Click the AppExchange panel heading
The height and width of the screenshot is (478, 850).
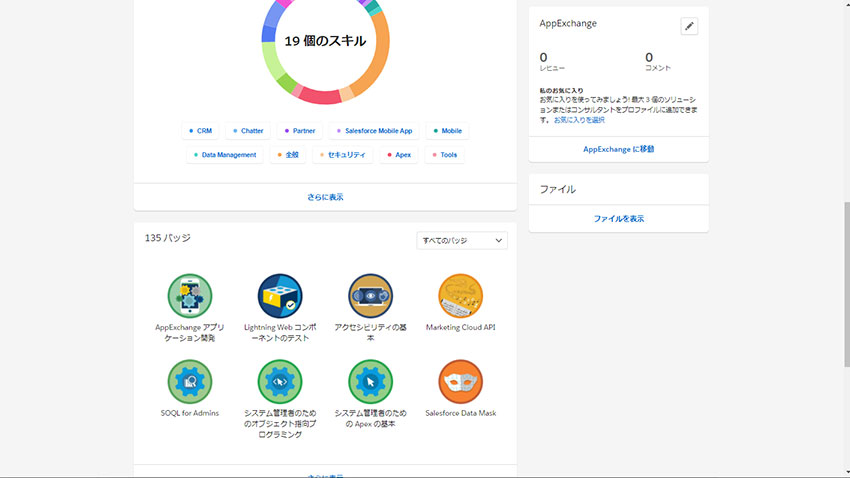[568, 23]
